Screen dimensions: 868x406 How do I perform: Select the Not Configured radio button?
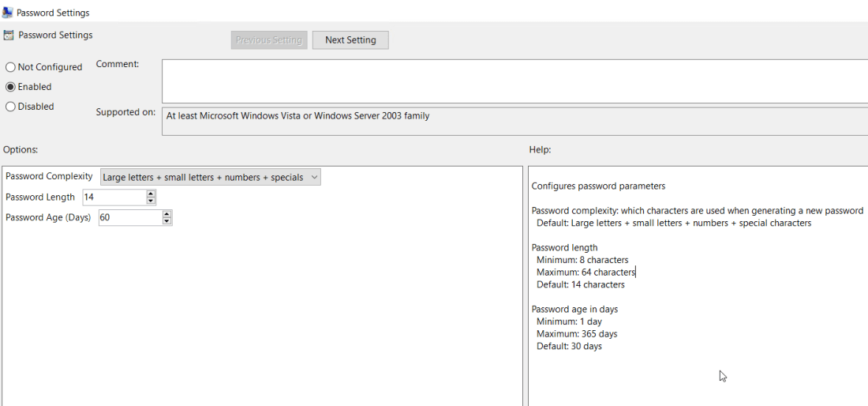(x=10, y=67)
